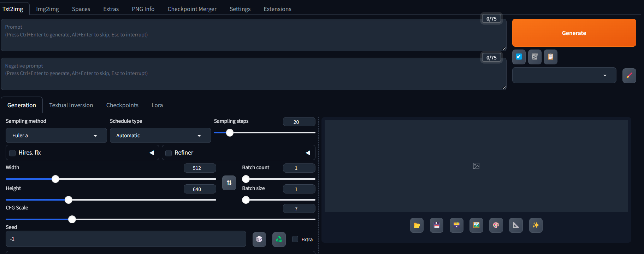Click the trash can clear prompt icon
This screenshot has width=644, height=254.
[534, 57]
